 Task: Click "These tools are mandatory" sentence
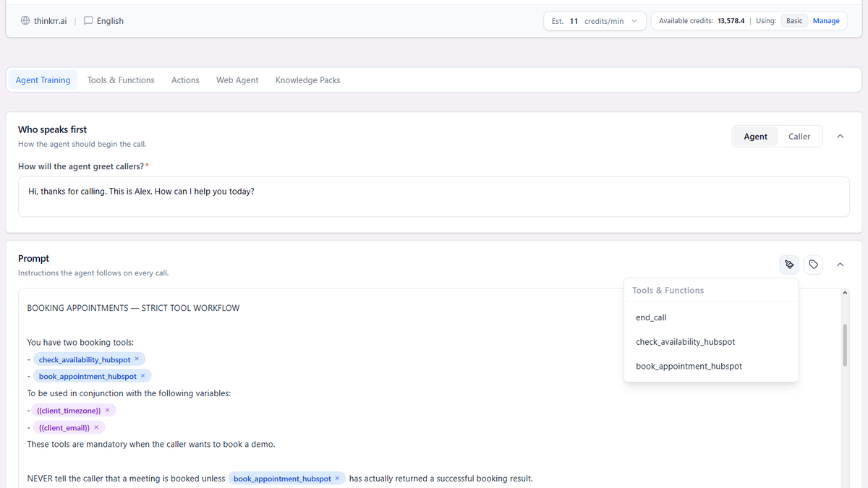tap(151, 444)
